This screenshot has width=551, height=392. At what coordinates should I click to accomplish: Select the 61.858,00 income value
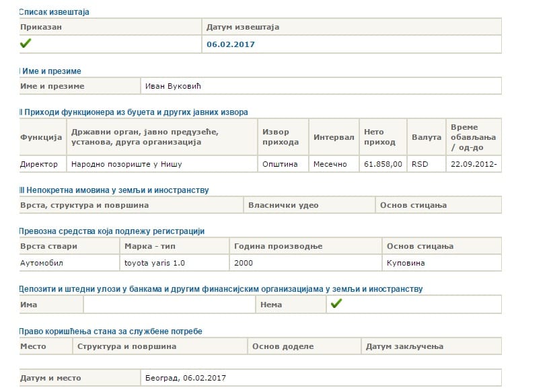pos(383,163)
